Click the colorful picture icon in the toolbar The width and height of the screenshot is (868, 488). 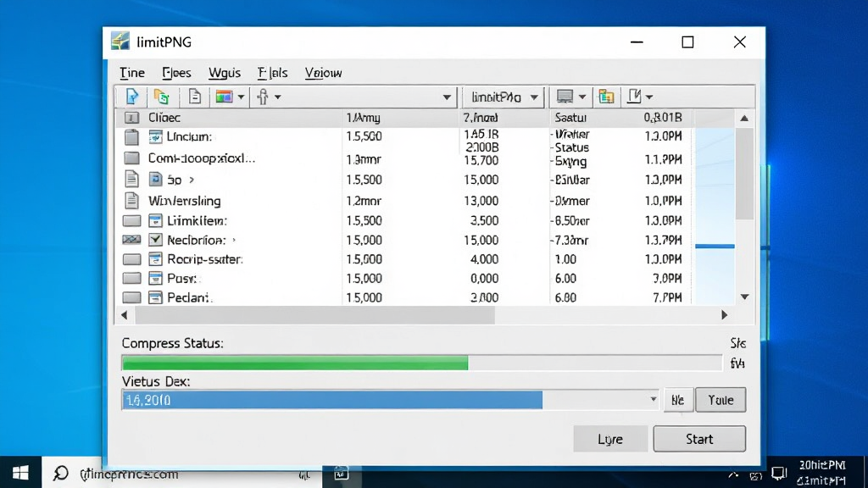(224, 97)
